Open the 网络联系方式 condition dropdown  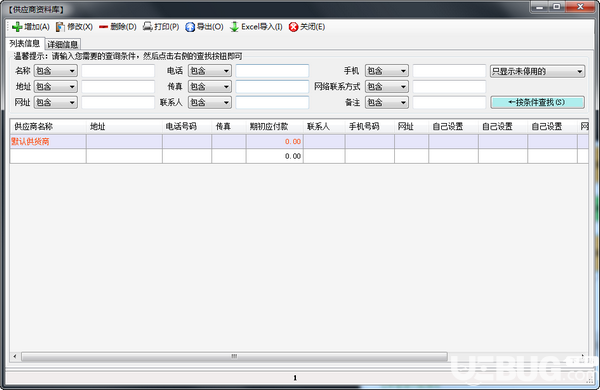tap(387, 86)
